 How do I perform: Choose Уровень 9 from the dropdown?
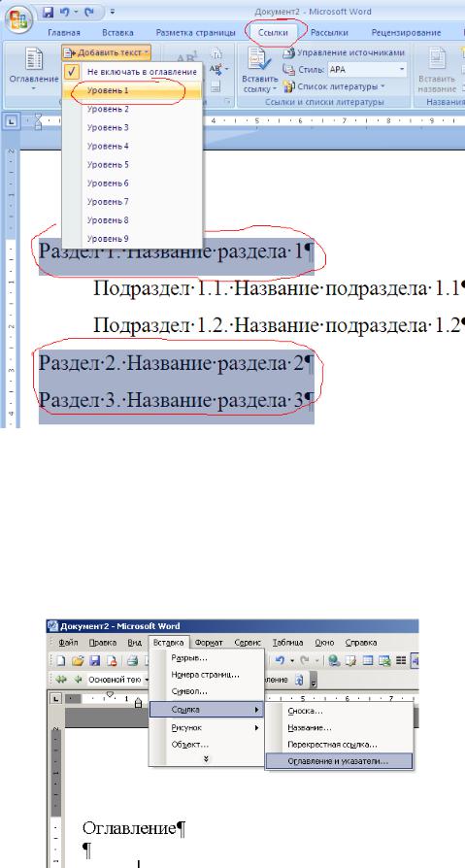click(132, 239)
